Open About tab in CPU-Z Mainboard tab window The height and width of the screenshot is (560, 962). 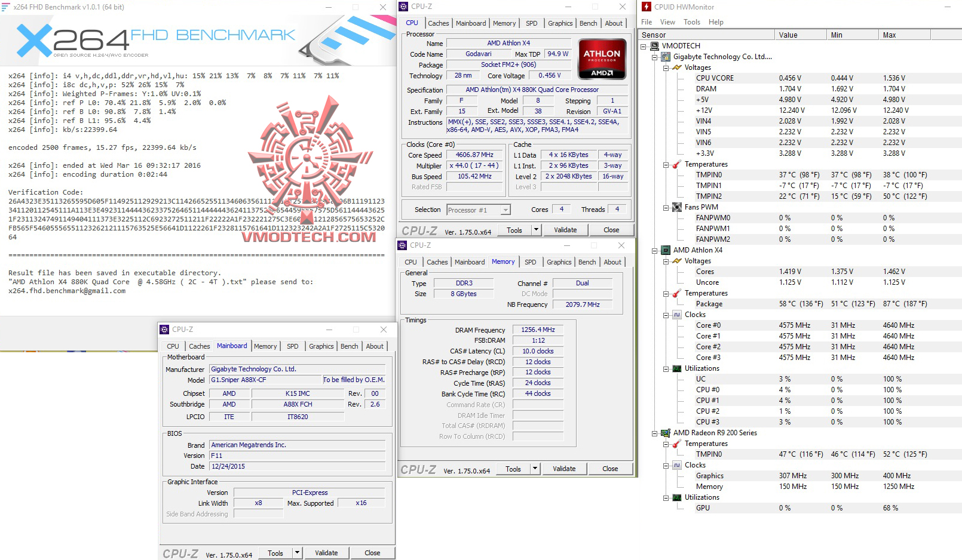click(375, 346)
